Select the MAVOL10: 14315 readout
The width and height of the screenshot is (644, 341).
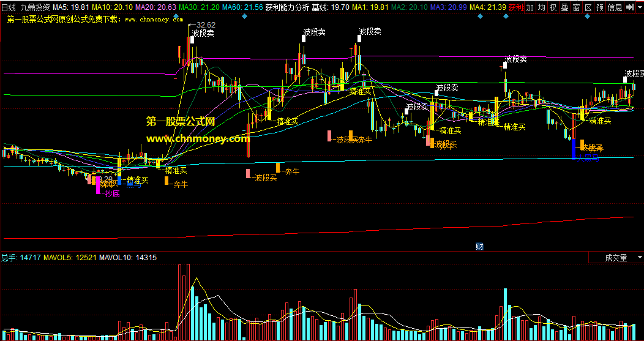point(128,258)
